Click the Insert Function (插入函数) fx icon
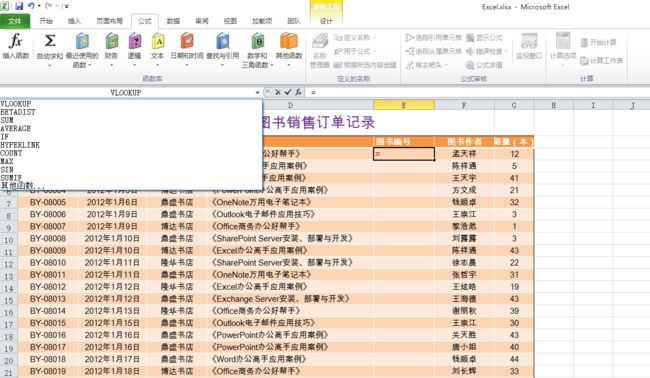 pyautogui.click(x=15, y=41)
